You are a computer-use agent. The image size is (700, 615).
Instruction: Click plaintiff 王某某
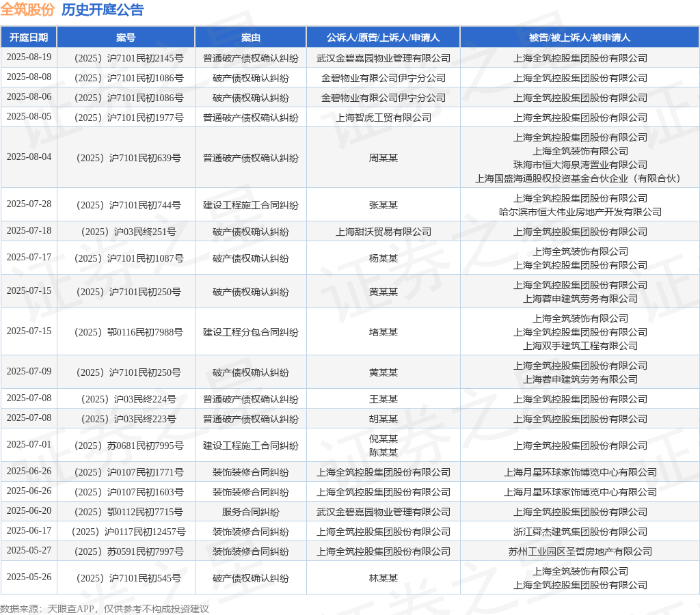pyautogui.click(x=383, y=399)
